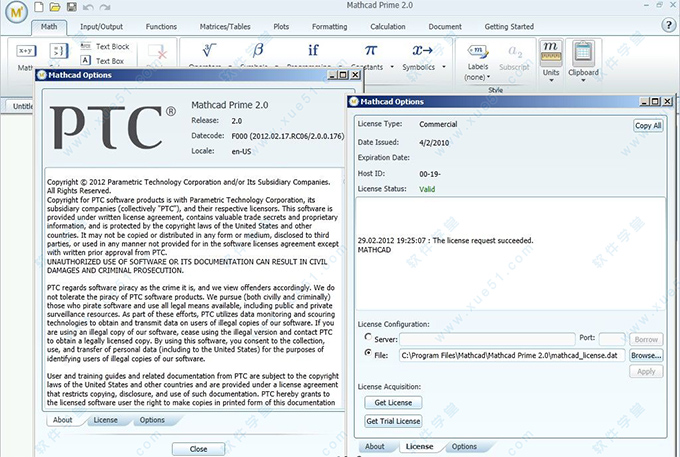Open the Input/Output ribbon tab

(x=101, y=27)
